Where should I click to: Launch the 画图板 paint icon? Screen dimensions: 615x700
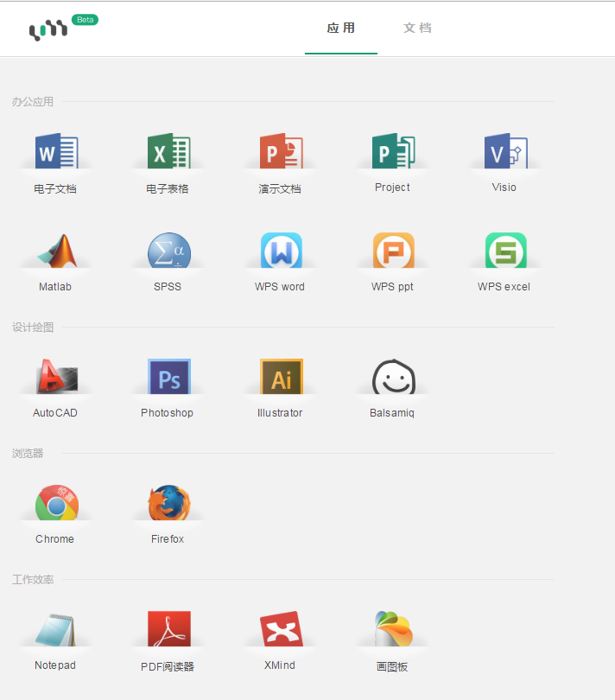(394, 628)
